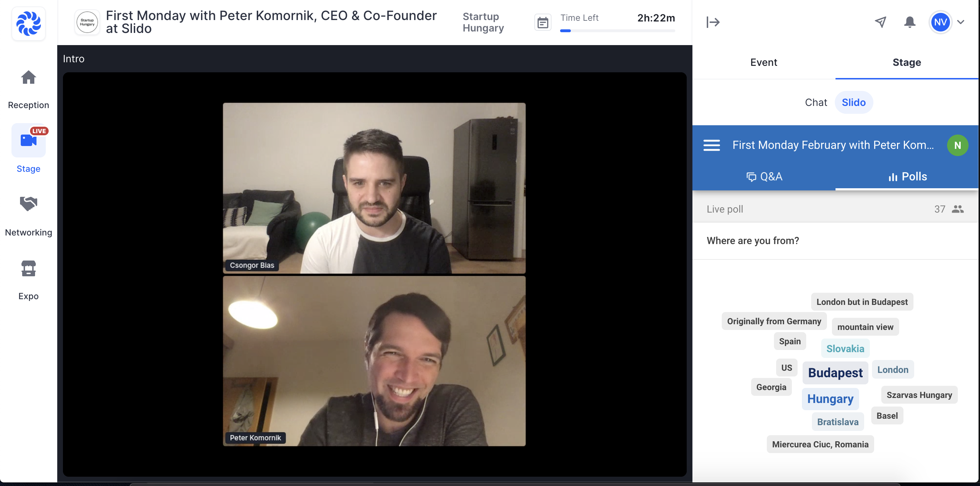Open Networking handshake icon
Image resolution: width=980 pixels, height=486 pixels.
tap(29, 204)
